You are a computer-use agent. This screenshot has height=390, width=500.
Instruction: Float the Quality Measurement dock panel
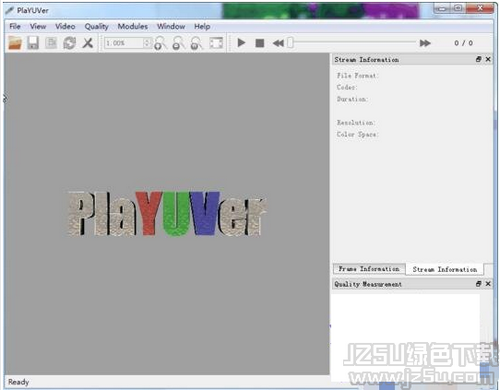(x=479, y=284)
